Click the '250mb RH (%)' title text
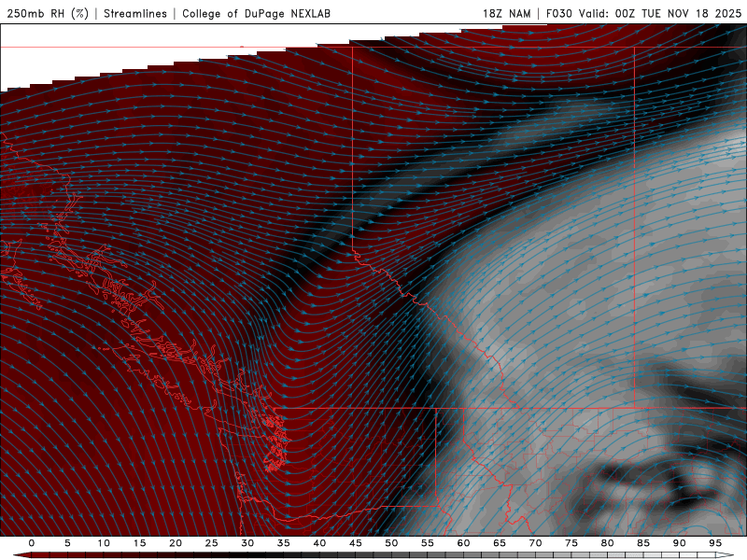The height and width of the screenshot is (560, 747). click(x=48, y=13)
